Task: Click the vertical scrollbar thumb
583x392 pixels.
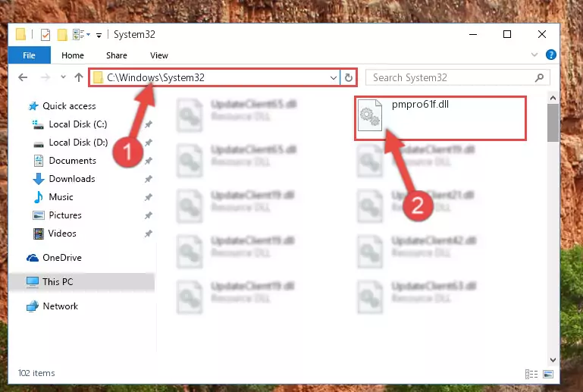Action: tap(553, 123)
